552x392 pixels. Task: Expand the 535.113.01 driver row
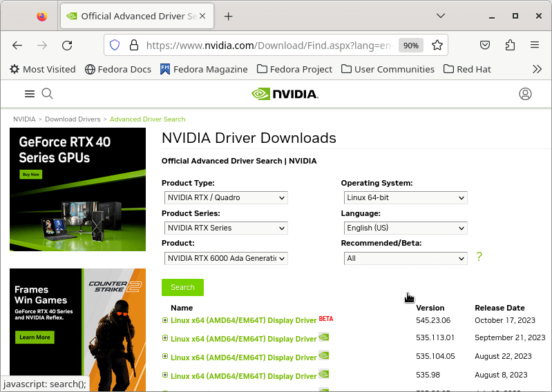pos(164,338)
